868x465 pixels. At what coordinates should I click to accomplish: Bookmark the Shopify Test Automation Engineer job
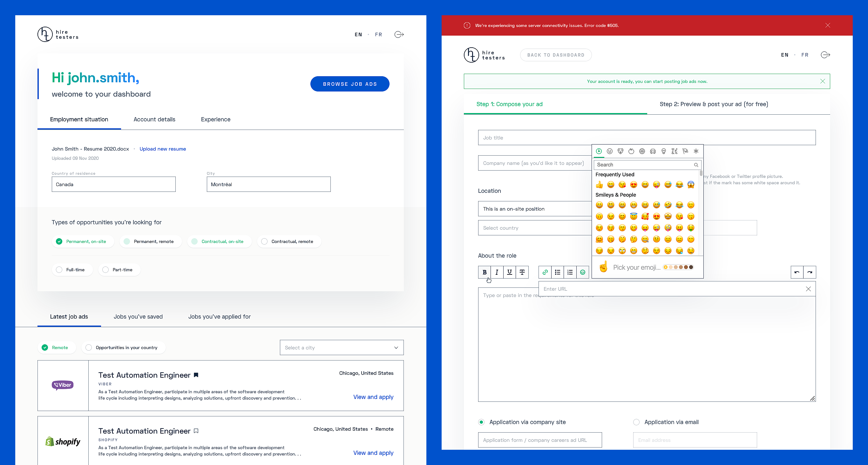click(x=196, y=431)
